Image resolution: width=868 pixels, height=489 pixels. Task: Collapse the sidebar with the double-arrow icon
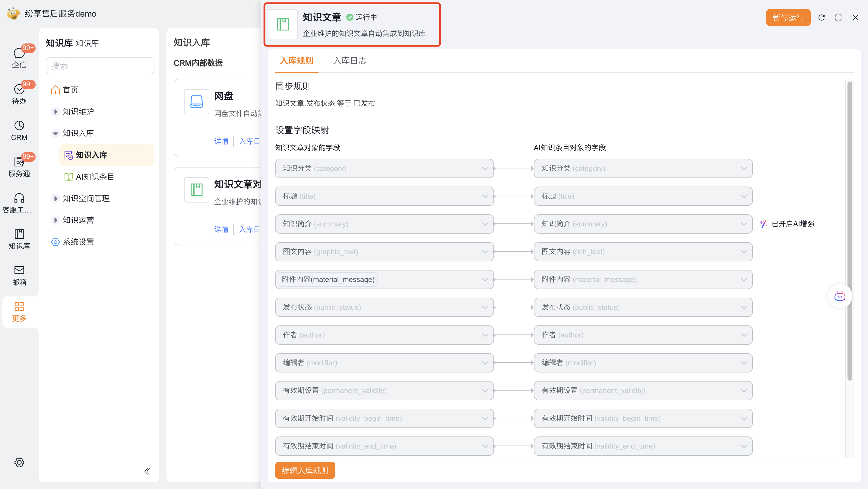point(147,471)
